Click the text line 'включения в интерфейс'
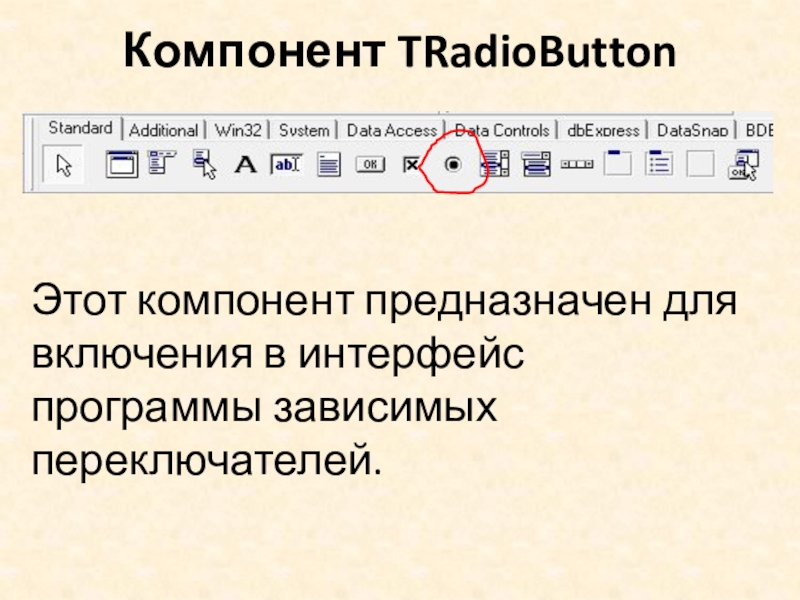This screenshot has width=800, height=600. coord(278,354)
